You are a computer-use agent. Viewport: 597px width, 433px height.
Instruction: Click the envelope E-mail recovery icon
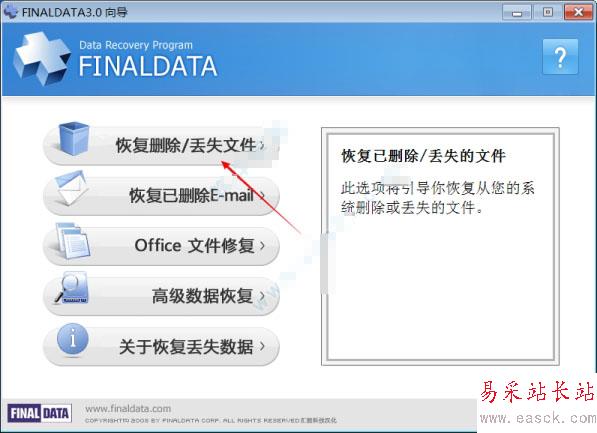[71, 188]
